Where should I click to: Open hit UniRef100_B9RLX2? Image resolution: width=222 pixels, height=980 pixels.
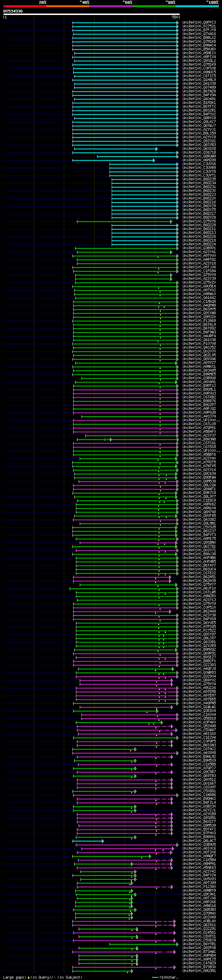pos(199,38)
